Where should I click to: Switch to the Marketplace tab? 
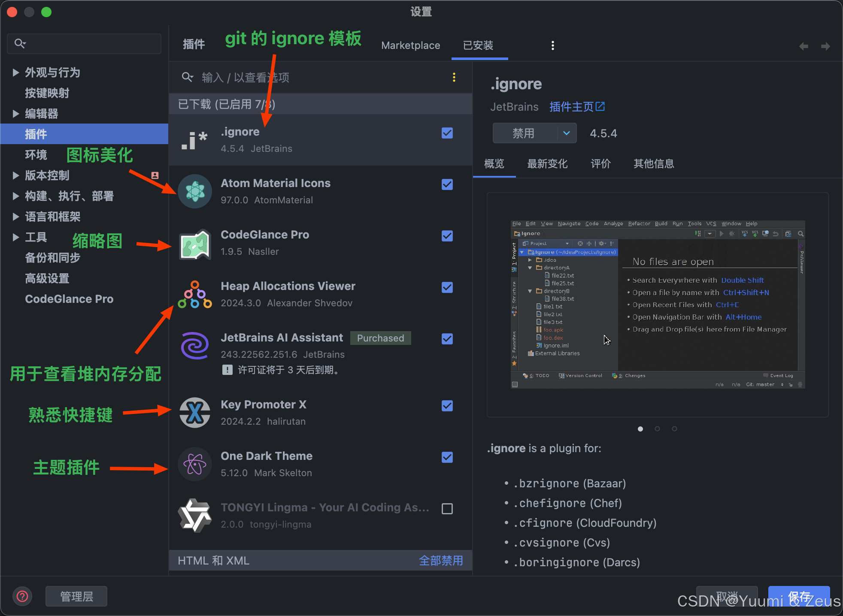click(x=410, y=45)
